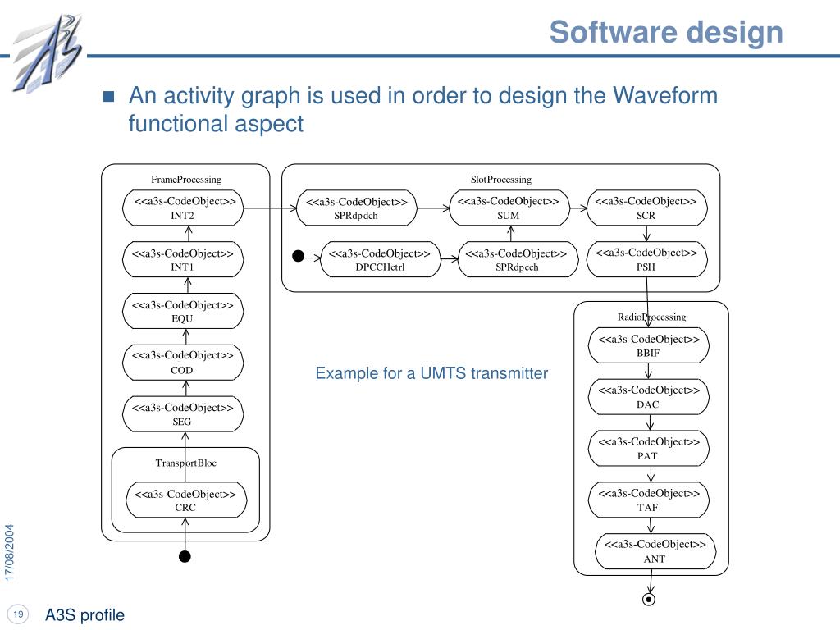Click the activity graph bullet sentence
Viewport: 840px width, 630px height.
(422, 109)
